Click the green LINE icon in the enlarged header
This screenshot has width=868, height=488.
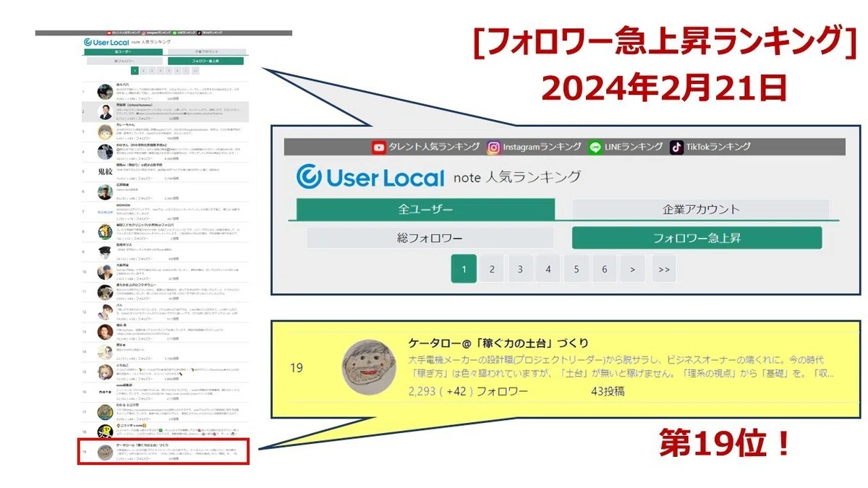tap(595, 147)
